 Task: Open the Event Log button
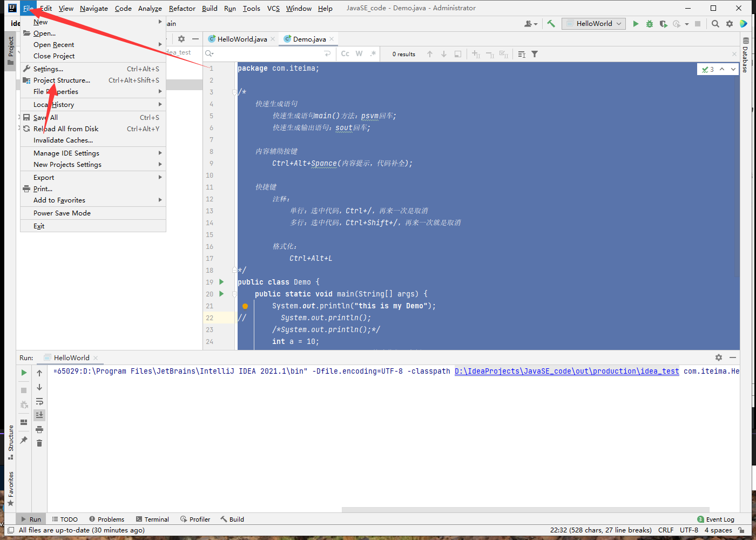coord(716,519)
